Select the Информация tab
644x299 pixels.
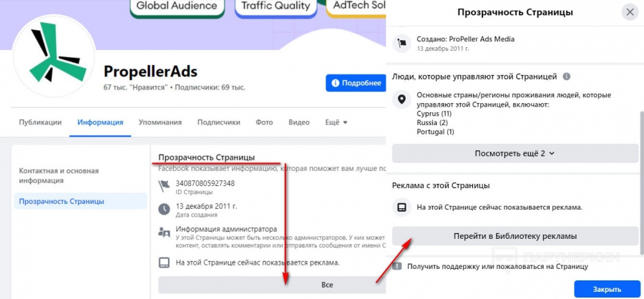100,122
